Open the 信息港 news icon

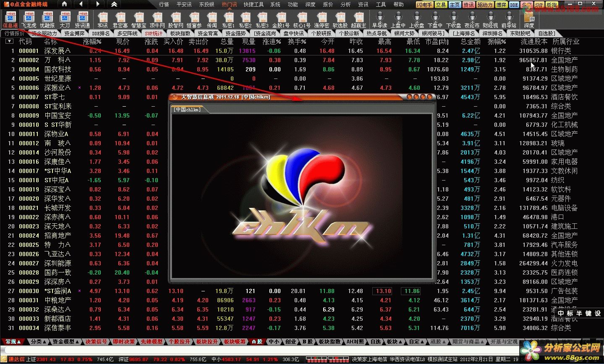click(10, 19)
